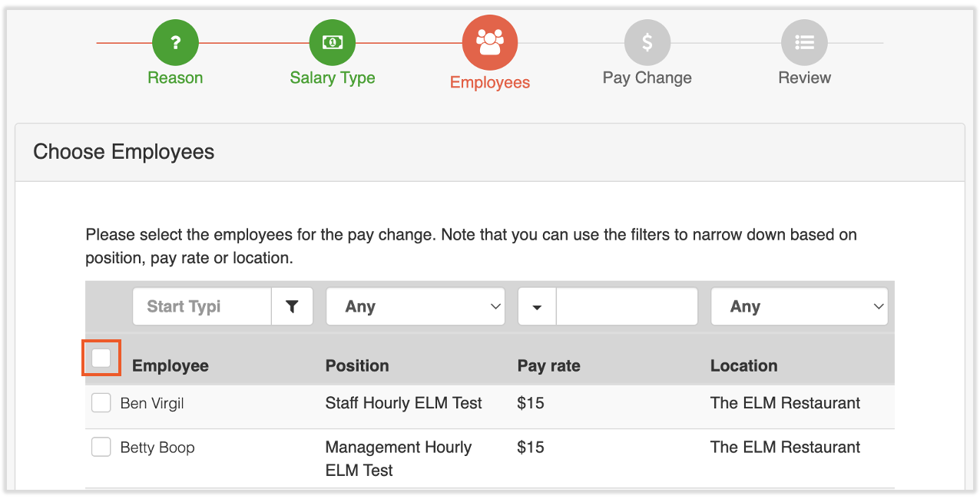Image resolution: width=980 pixels, height=499 pixels.
Task: Go to the Reason step label
Action: coord(175,78)
